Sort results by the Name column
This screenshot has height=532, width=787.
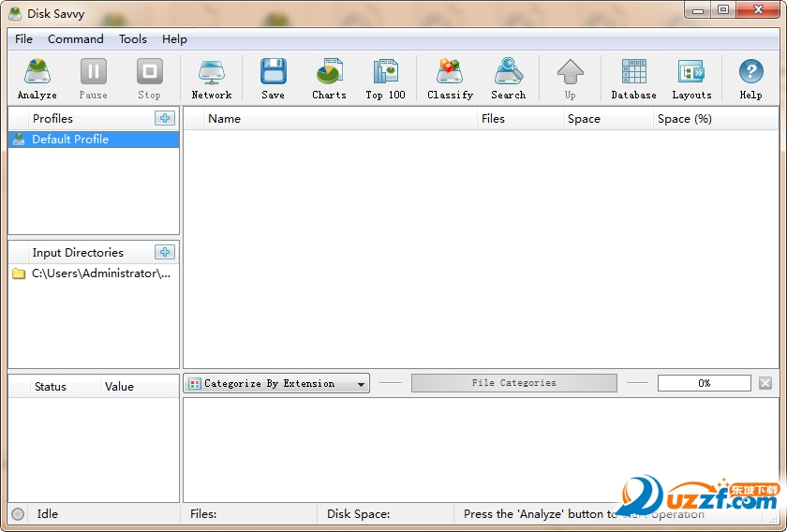(x=340, y=119)
